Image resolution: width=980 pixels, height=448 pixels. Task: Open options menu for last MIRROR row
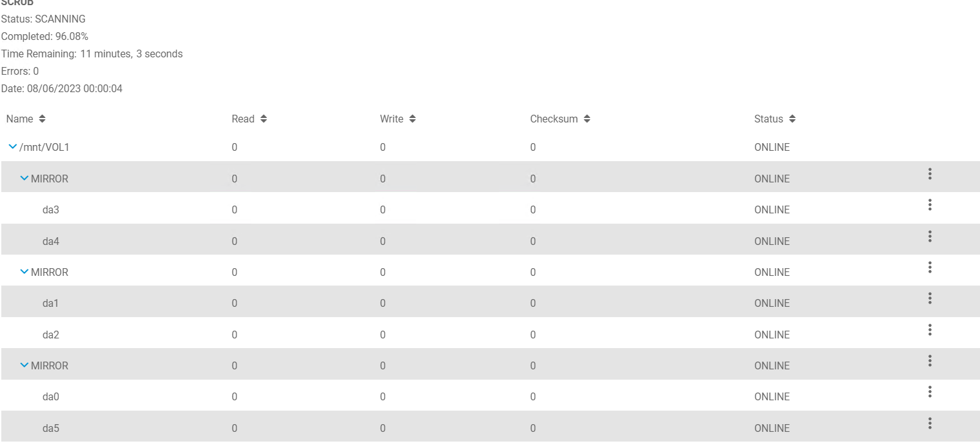pos(930,361)
